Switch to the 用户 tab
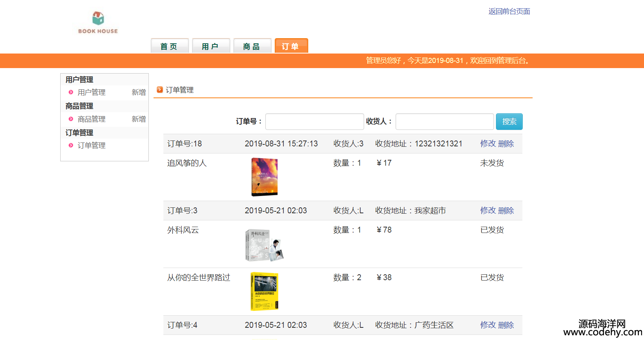This screenshot has height=340, width=644. [x=211, y=46]
